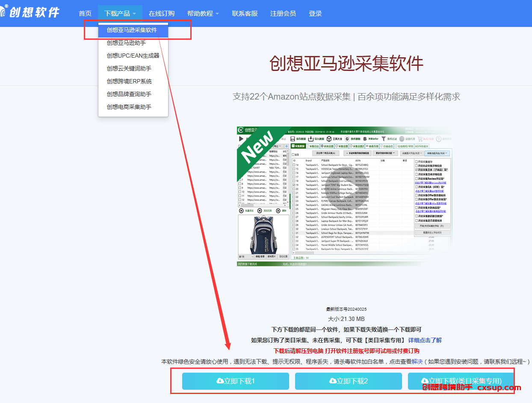This screenshot has height=403, width=532.
Task: Open the 在线订购 page
Action: pos(162,13)
